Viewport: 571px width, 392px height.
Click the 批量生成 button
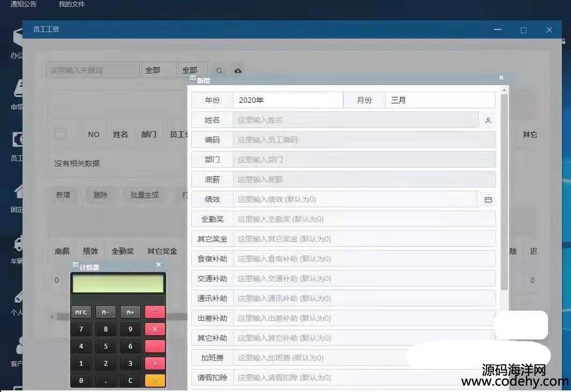click(x=145, y=195)
